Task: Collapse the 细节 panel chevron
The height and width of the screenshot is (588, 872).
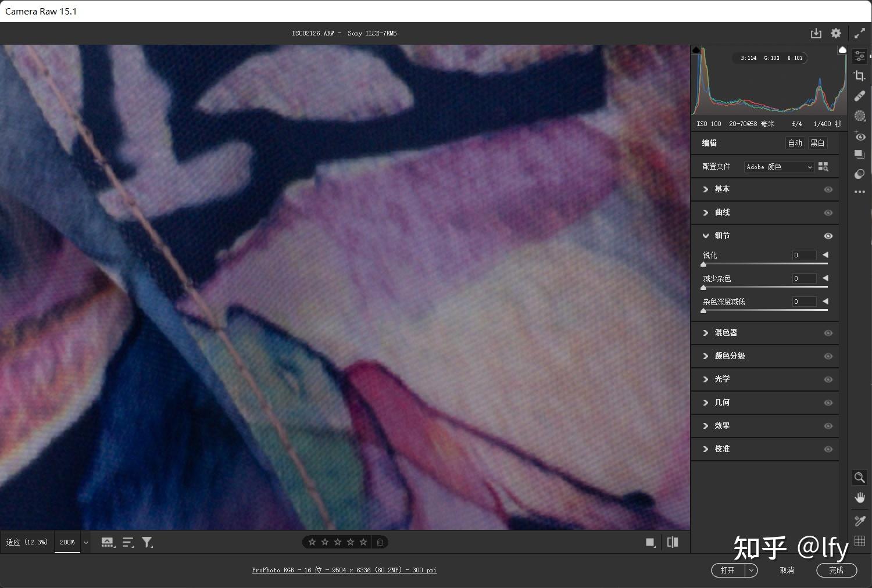Action: [706, 236]
